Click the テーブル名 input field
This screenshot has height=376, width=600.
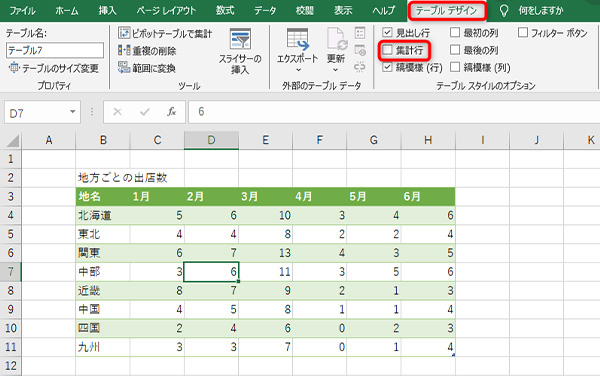point(55,50)
